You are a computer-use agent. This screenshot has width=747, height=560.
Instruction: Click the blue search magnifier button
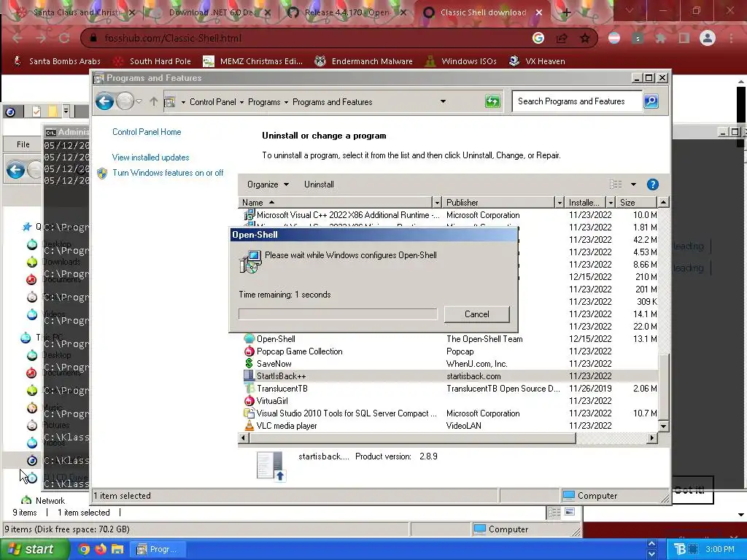pos(651,101)
